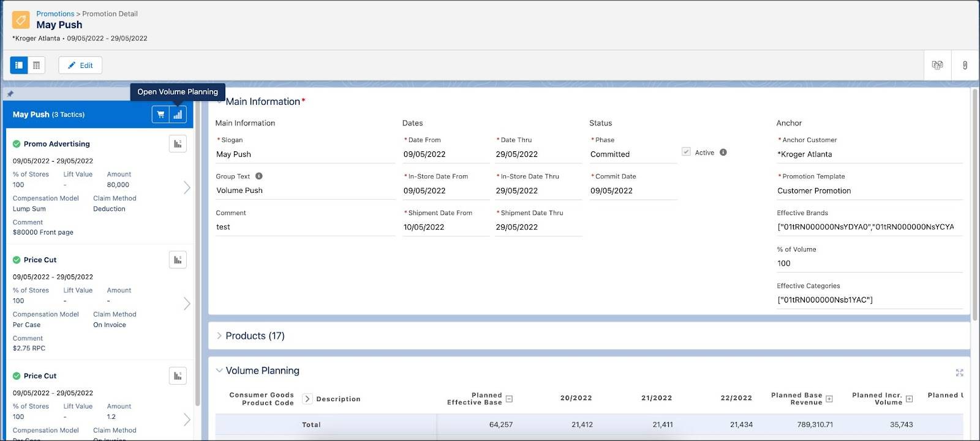This screenshot has width=980, height=441.
Task: Click the Effective Categories field
Action: pos(870,300)
